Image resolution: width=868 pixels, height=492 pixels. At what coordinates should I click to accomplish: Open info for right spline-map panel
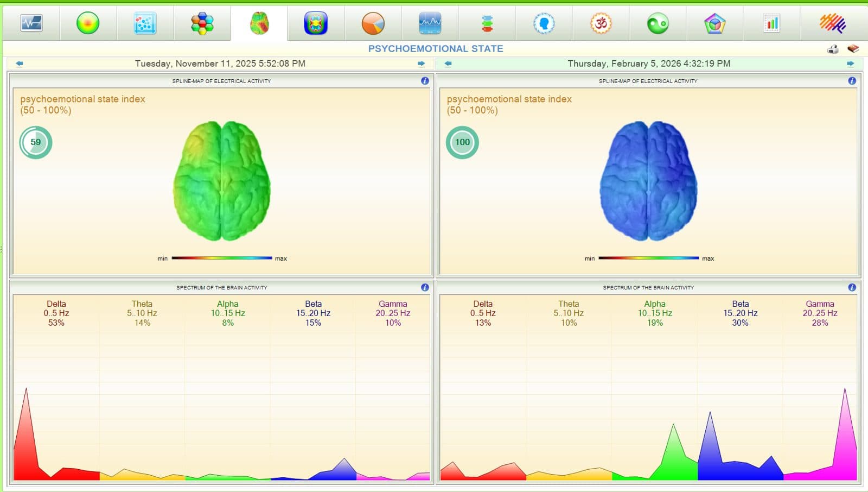coord(852,81)
